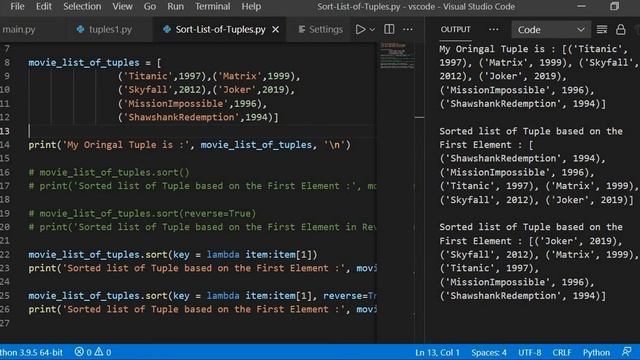
Task: Change file encoding UTF-8
Action: [530, 352]
